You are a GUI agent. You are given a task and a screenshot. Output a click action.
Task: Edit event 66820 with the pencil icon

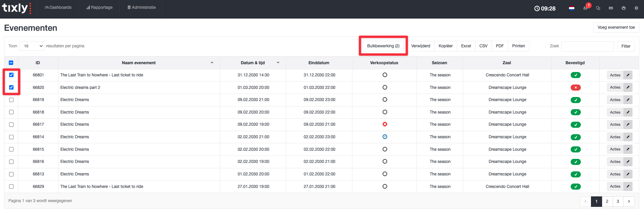point(628,88)
